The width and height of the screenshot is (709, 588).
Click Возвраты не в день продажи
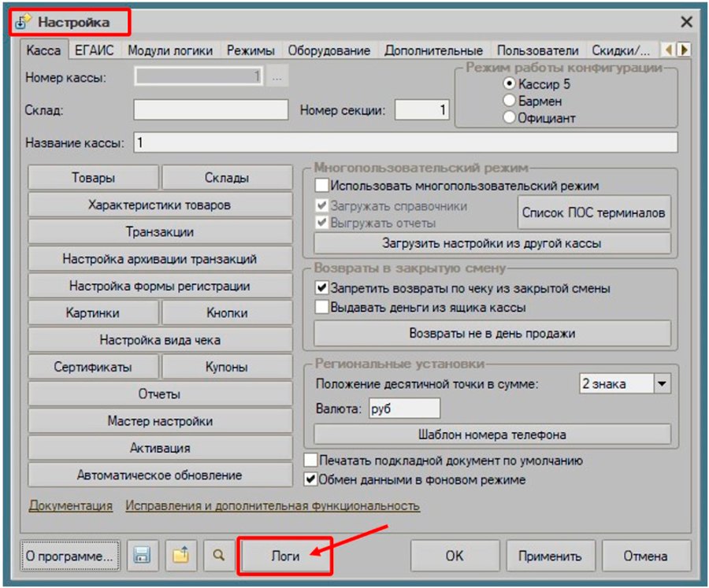[492, 333]
